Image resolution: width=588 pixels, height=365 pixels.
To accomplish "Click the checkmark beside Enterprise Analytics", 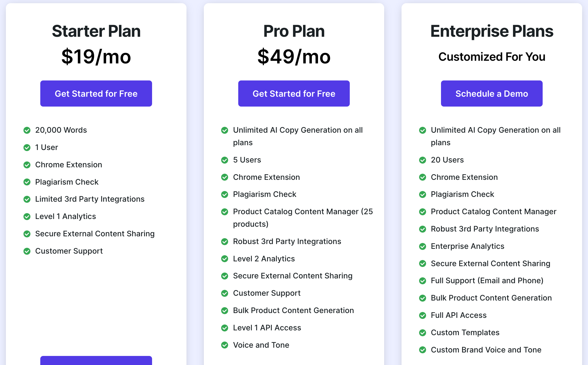I will coord(423,246).
